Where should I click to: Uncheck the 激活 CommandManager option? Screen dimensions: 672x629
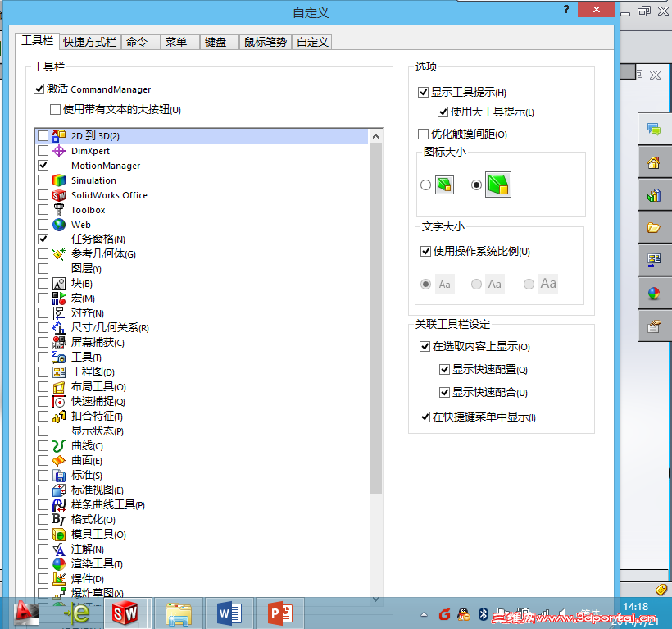(39, 89)
